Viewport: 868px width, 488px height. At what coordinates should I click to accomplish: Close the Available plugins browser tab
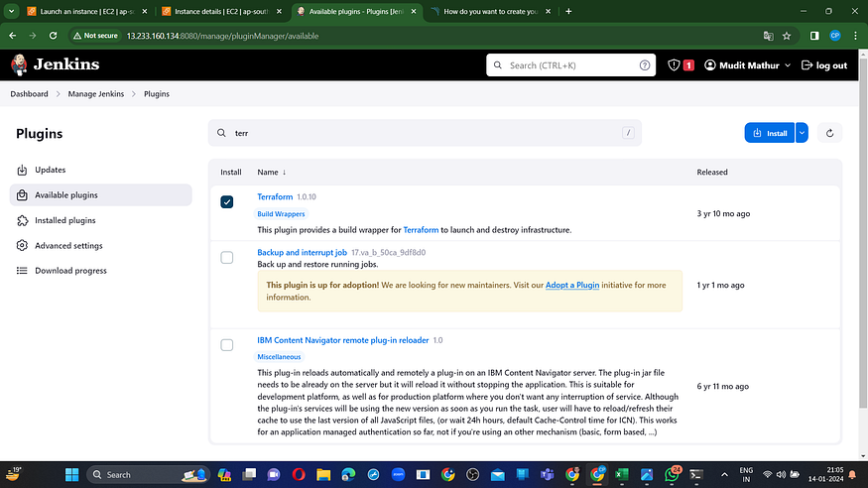pyautogui.click(x=414, y=11)
